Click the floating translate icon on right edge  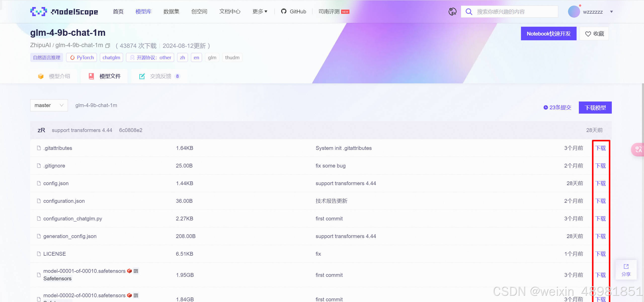pyautogui.click(x=638, y=150)
